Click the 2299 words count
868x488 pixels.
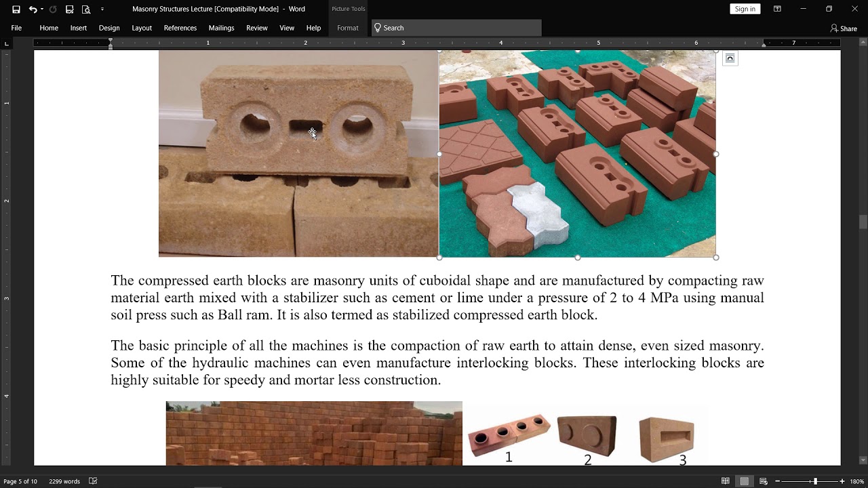coord(64,481)
